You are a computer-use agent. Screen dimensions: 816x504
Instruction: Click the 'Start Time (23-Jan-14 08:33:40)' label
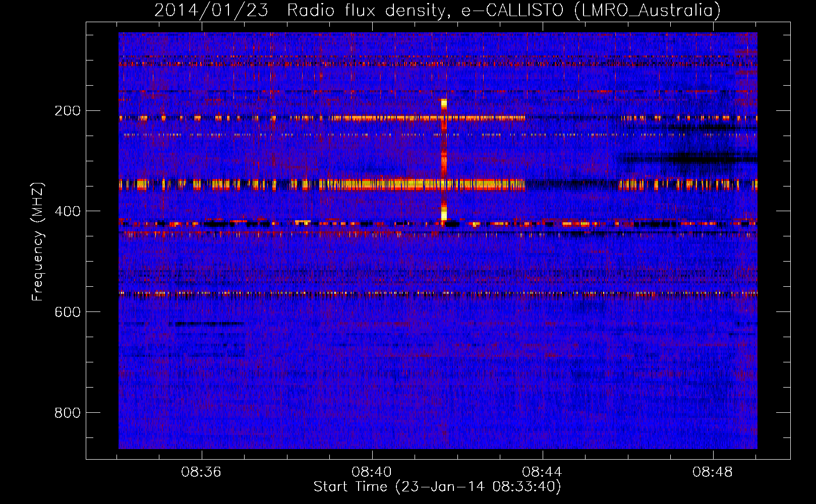point(437,487)
